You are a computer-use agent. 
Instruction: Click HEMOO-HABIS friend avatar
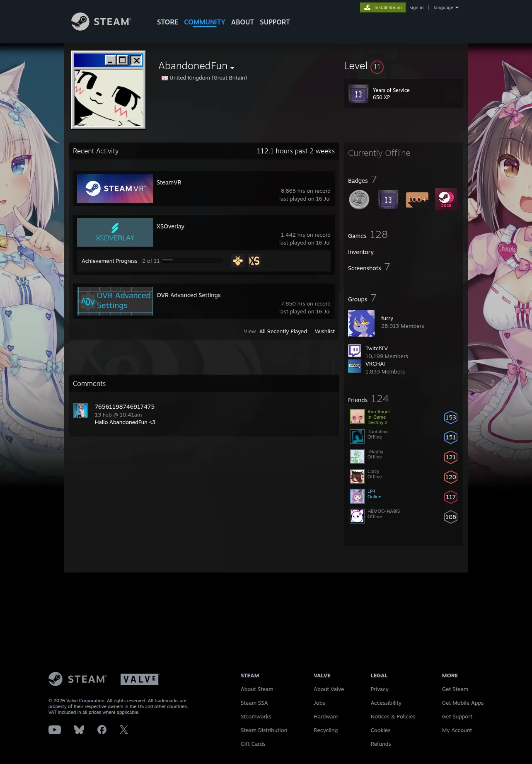357,516
